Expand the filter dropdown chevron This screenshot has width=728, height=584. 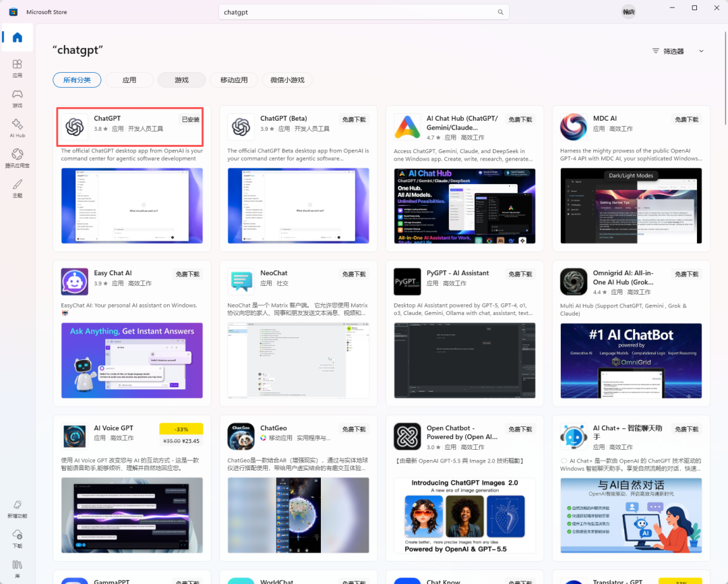(x=701, y=51)
